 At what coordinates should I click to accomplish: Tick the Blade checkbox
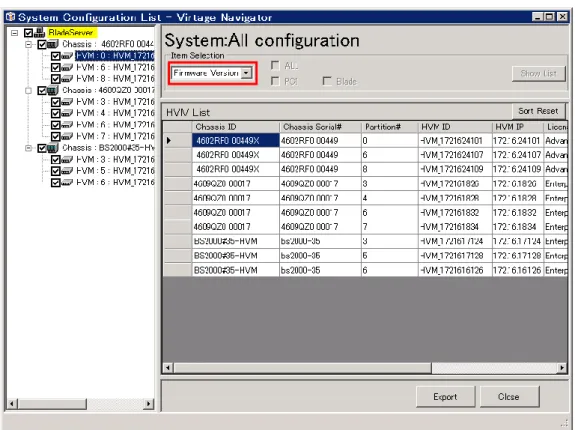coord(327,81)
